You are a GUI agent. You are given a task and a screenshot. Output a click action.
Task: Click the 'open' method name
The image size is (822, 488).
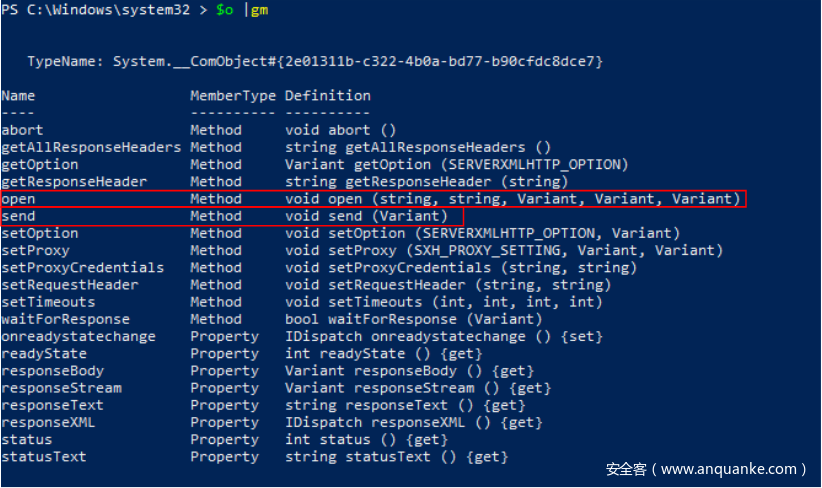(x=18, y=199)
